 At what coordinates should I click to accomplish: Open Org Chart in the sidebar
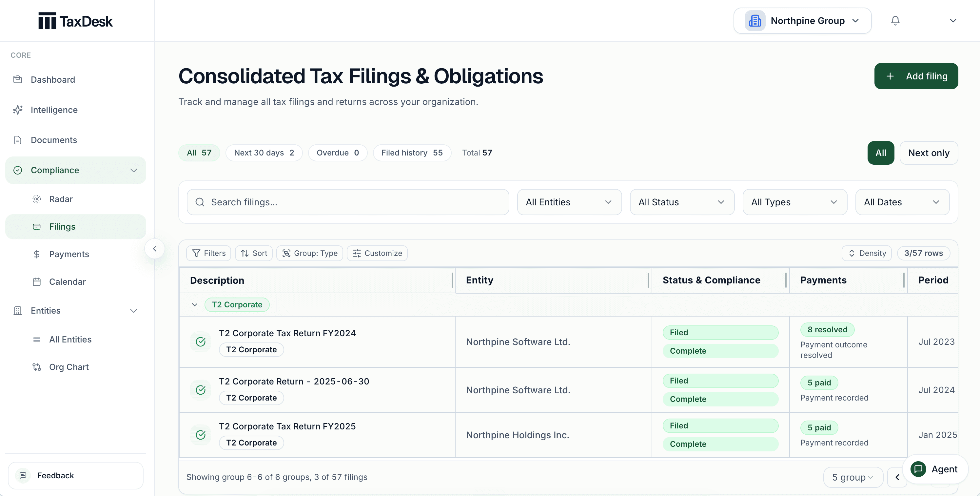pos(76,367)
